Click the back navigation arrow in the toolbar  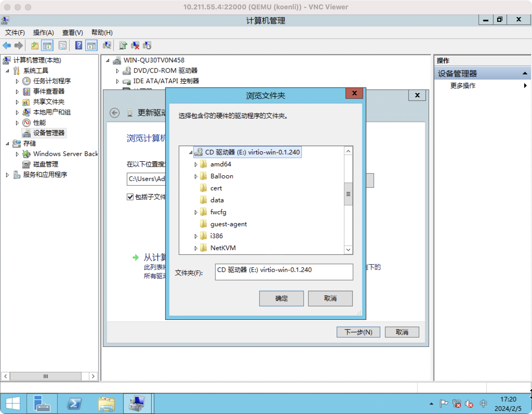(7, 46)
